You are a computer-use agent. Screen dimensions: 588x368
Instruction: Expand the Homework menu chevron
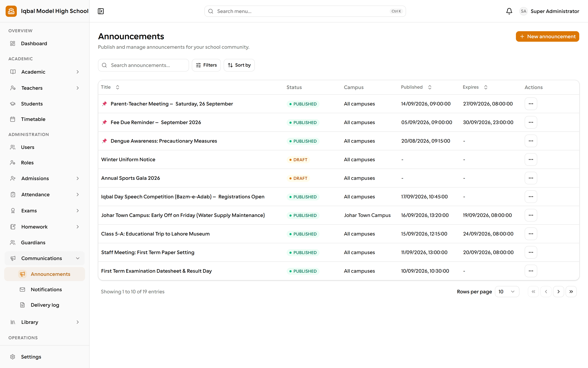click(x=78, y=227)
